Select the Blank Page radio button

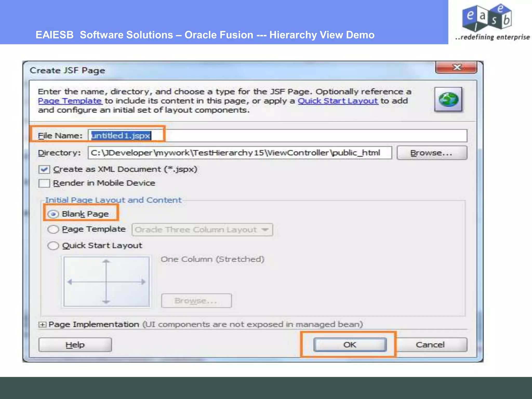[x=53, y=214]
